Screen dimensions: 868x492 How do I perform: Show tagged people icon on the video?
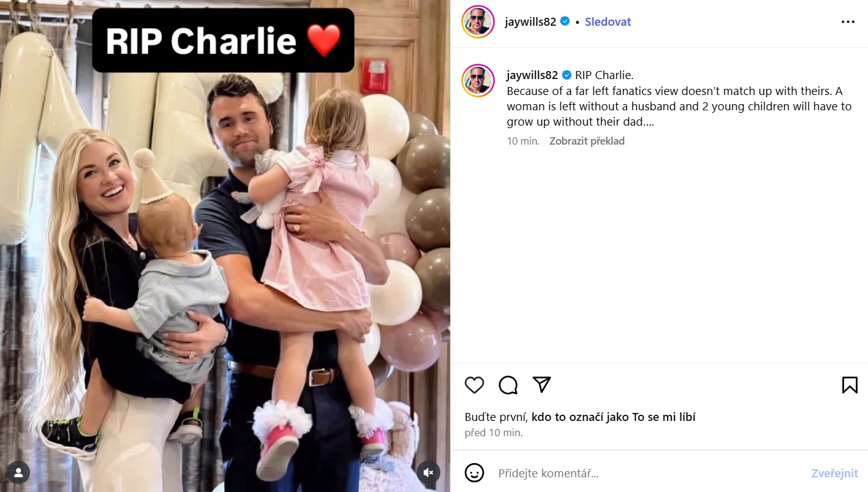18,472
